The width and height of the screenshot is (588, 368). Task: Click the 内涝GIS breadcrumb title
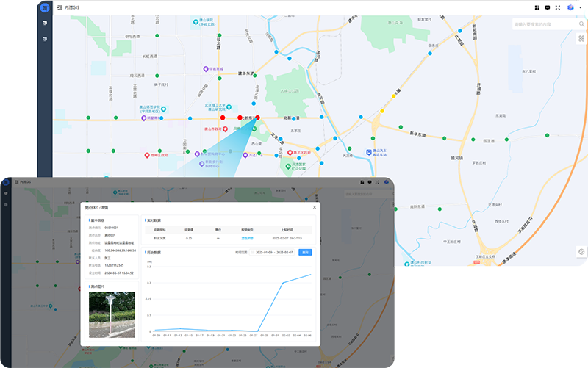click(x=72, y=7)
